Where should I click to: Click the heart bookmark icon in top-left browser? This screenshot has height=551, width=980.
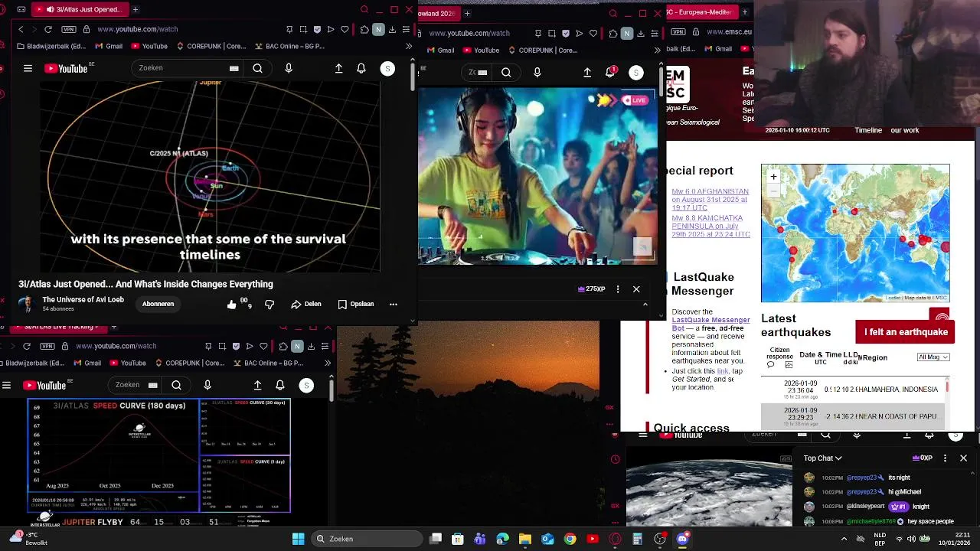coord(345,29)
